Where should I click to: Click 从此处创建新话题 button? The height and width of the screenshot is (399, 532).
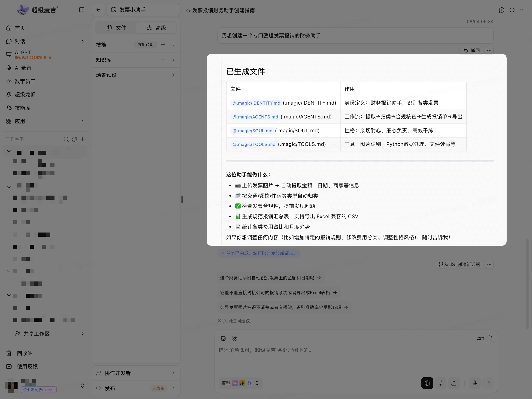459,264
